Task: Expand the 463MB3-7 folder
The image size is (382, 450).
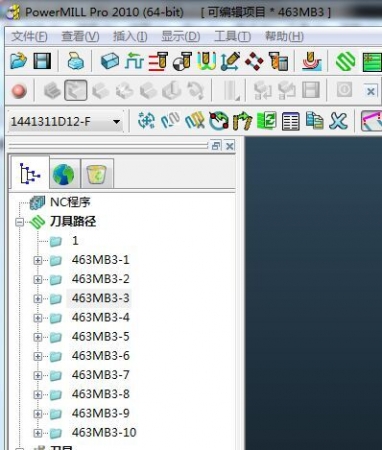Action: click(x=38, y=376)
